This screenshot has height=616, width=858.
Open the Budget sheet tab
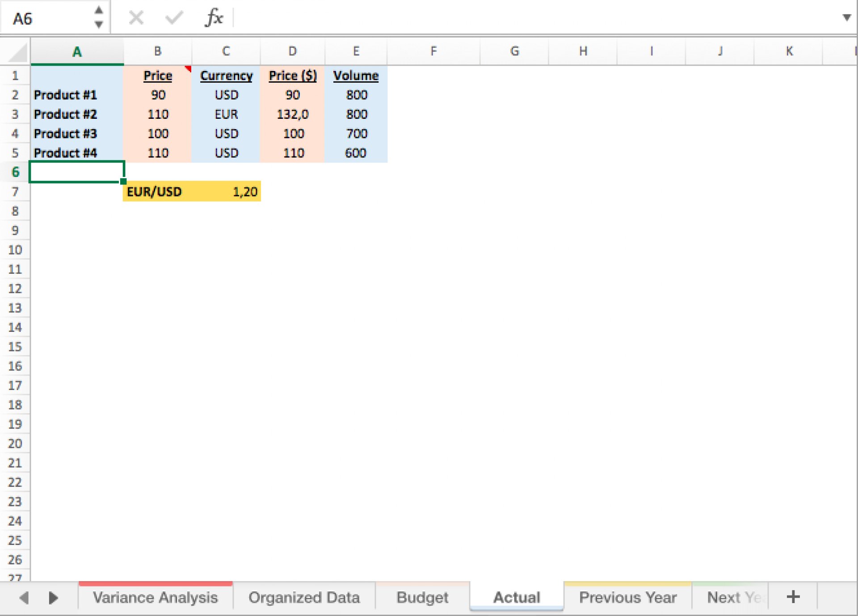(x=422, y=597)
